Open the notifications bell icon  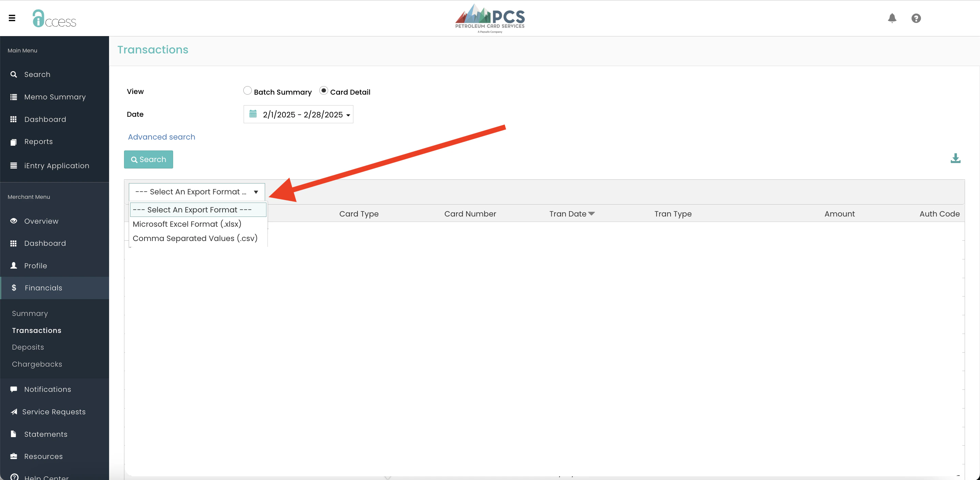click(892, 18)
